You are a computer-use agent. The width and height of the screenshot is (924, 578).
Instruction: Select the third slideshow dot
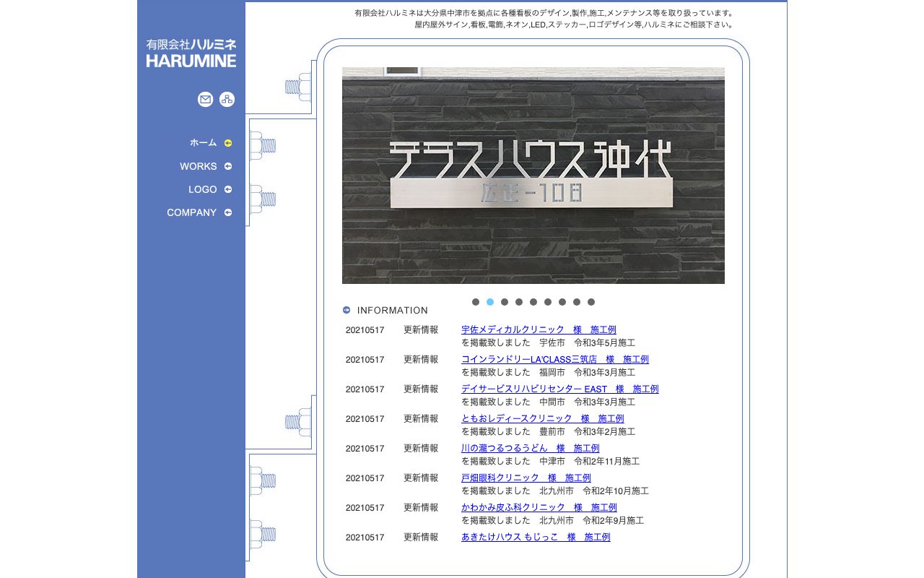(505, 302)
